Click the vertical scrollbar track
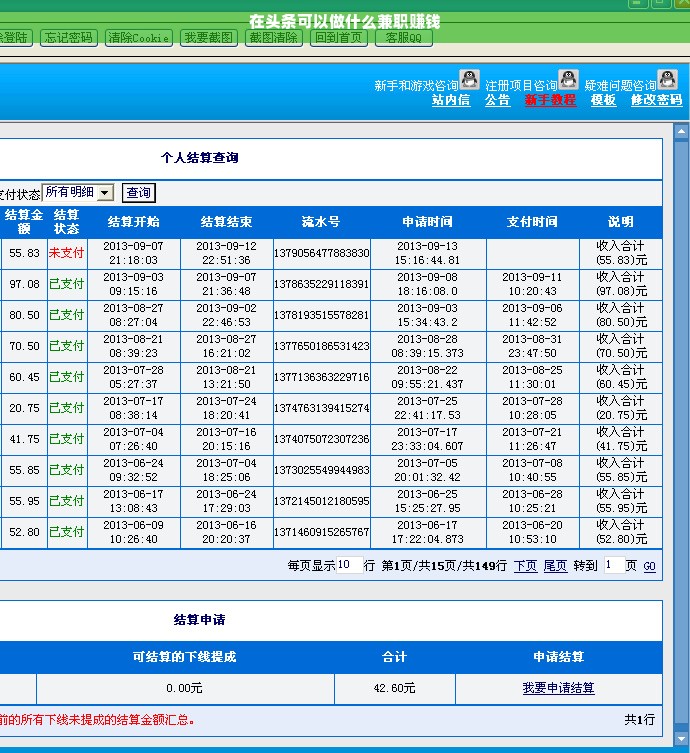Screen dimensions: 690x753 [x=681, y=435]
